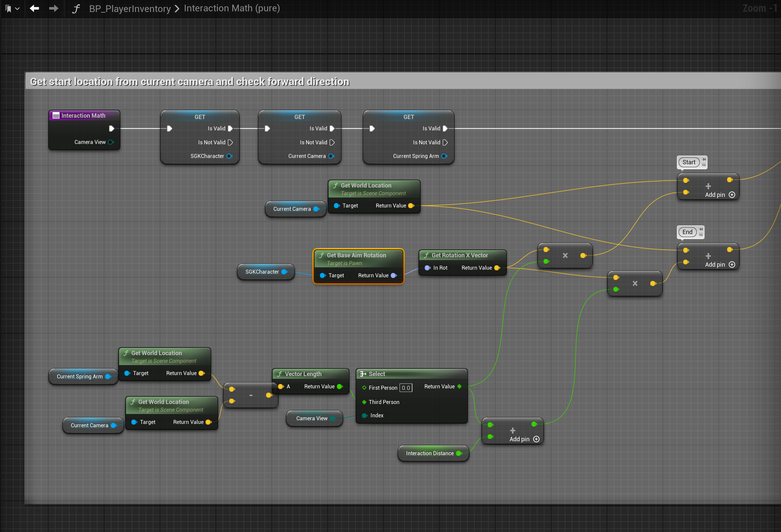Toggle pin on the Start comment bubble

point(704,160)
